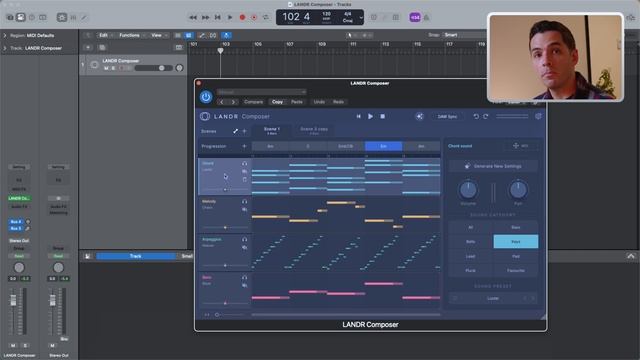Add a new scene with plus icon
Viewport: 640px width, 360px height.
click(244, 131)
